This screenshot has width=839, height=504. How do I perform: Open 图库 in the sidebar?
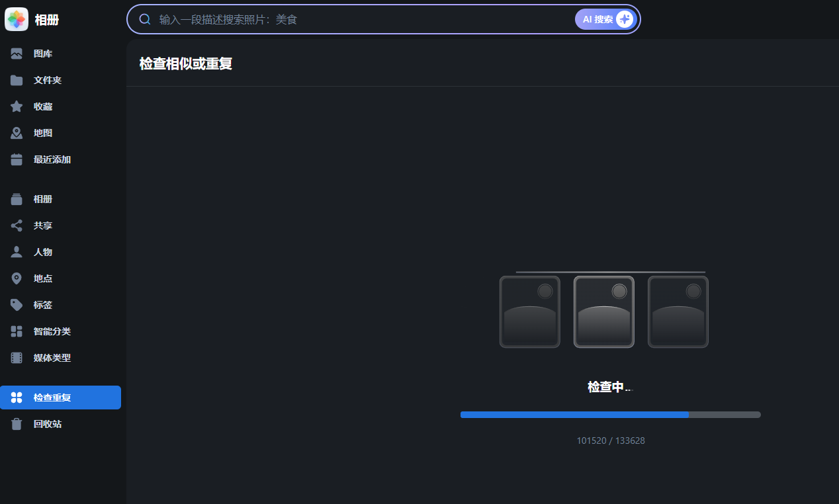(60, 54)
